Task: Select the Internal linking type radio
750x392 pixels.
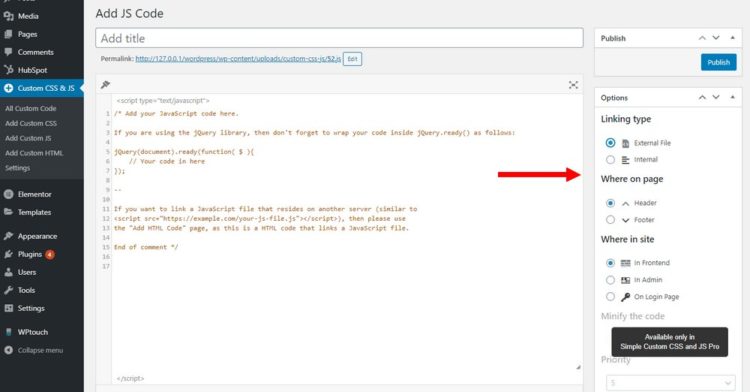Action: [610, 160]
